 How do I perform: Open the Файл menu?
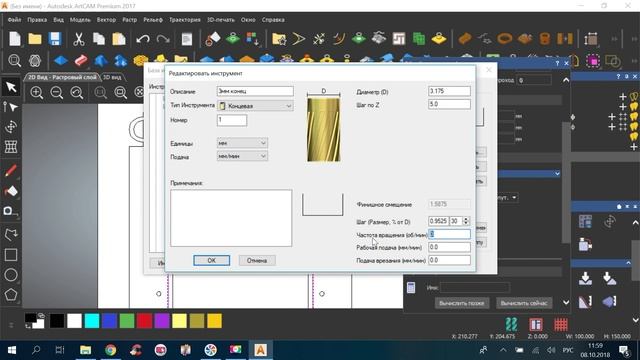(x=14, y=20)
